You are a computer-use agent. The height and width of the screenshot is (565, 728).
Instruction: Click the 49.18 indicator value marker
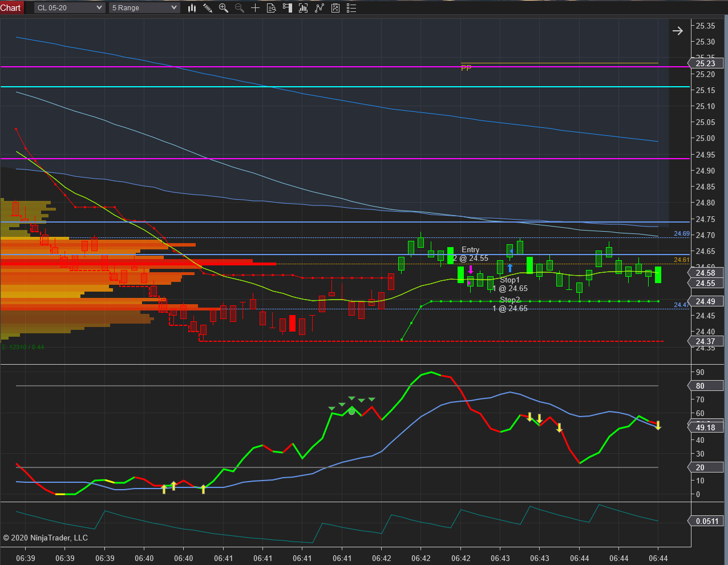click(706, 427)
